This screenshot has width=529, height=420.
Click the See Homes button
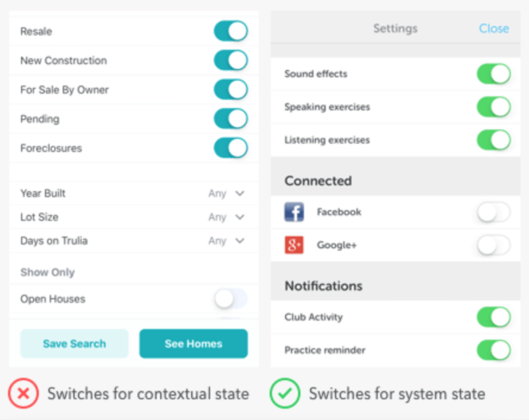(x=194, y=343)
